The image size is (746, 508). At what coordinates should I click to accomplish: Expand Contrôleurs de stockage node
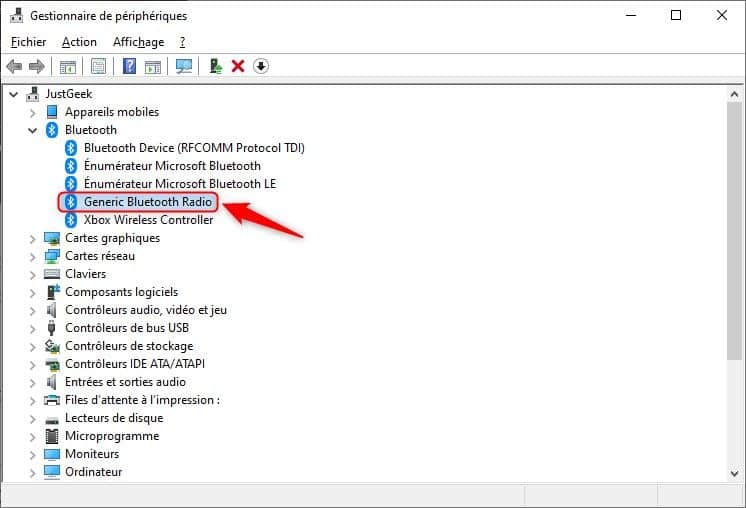coord(32,347)
